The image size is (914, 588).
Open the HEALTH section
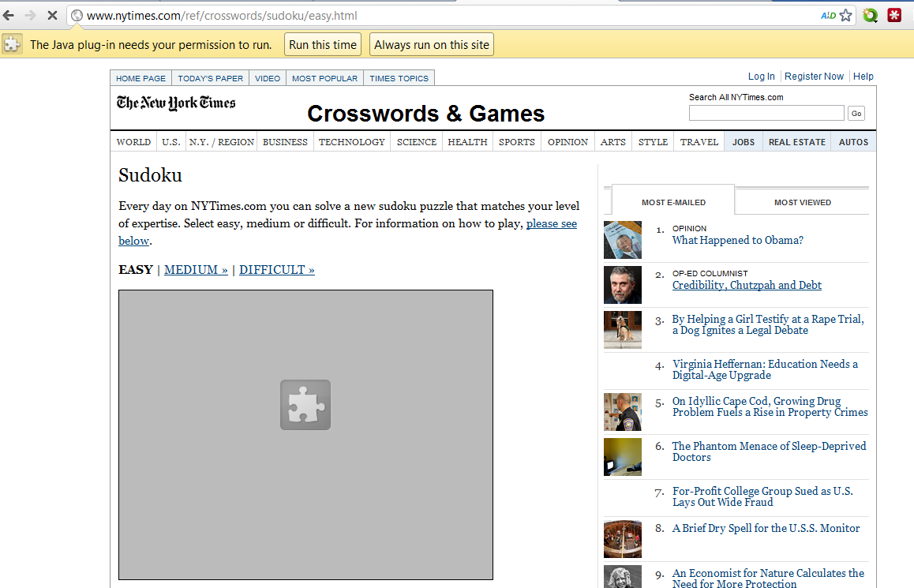tap(467, 142)
